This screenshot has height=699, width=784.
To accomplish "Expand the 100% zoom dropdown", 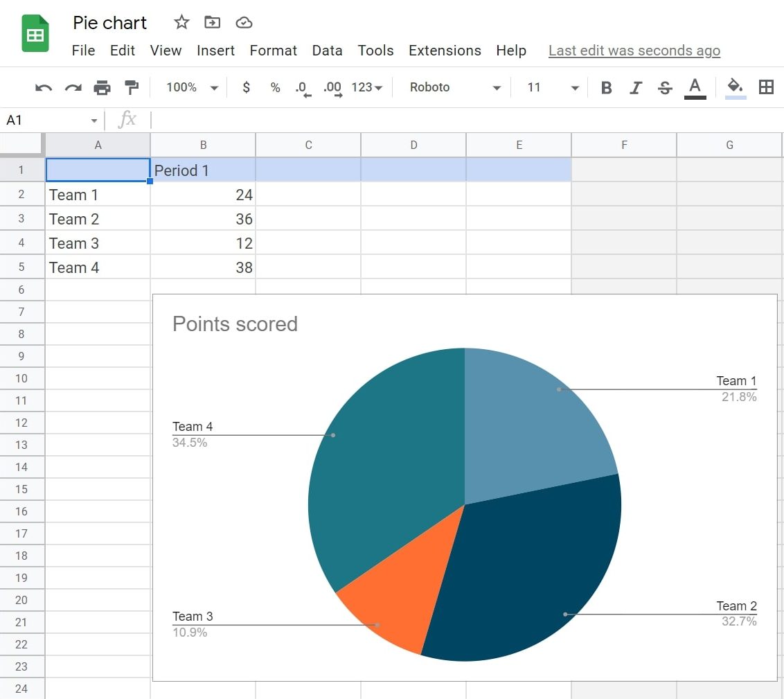I will (193, 88).
